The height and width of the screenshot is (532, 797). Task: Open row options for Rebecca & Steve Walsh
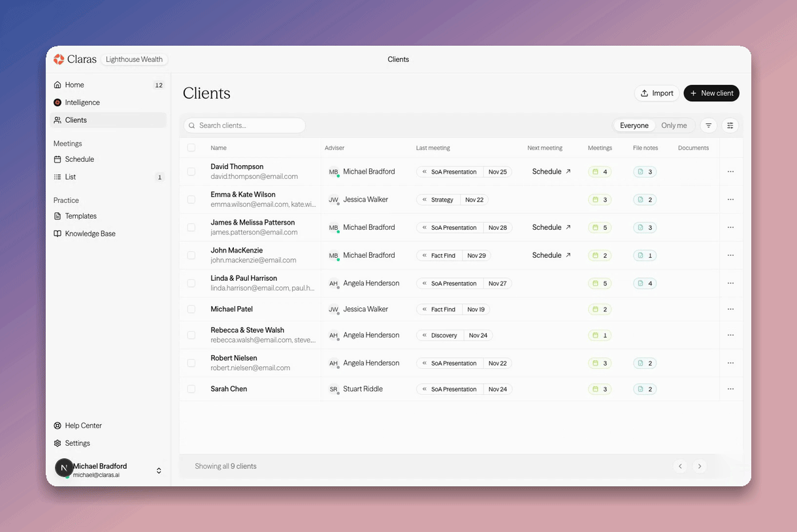click(x=730, y=335)
